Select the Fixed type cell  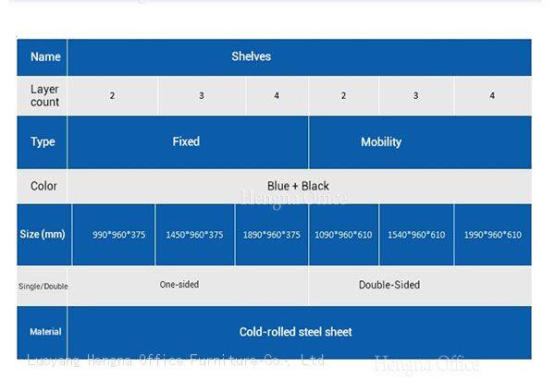click(186, 141)
